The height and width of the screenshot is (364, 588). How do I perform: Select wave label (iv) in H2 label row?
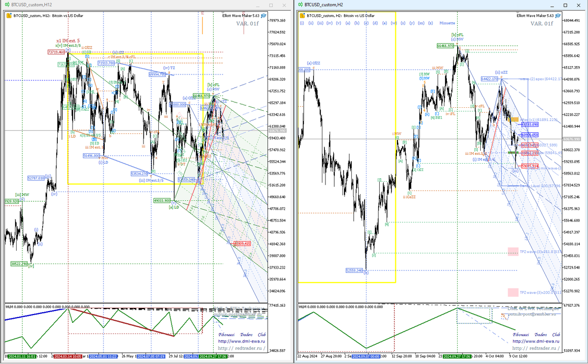[329, 23]
